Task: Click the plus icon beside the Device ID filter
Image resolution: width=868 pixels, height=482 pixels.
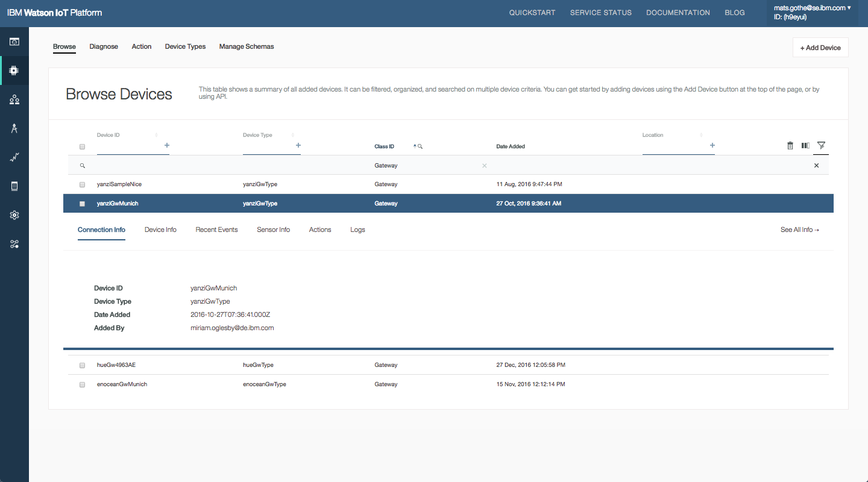Action: tap(167, 145)
